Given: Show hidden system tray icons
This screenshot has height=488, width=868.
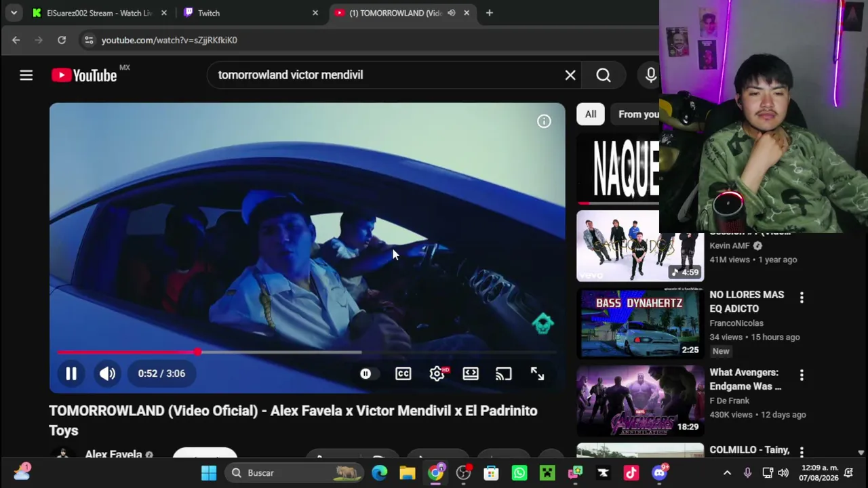Looking at the screenshot, I should tap(727, 473).
